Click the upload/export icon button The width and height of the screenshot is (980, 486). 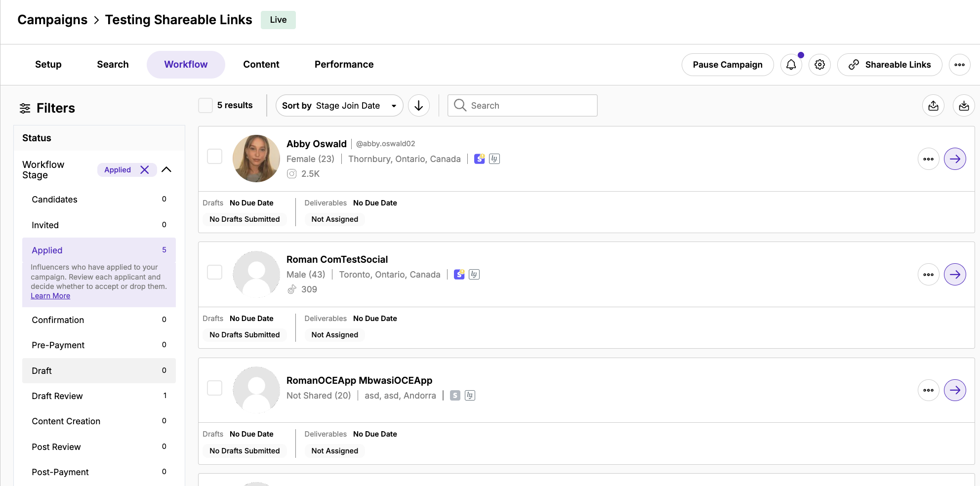[933, 106]
